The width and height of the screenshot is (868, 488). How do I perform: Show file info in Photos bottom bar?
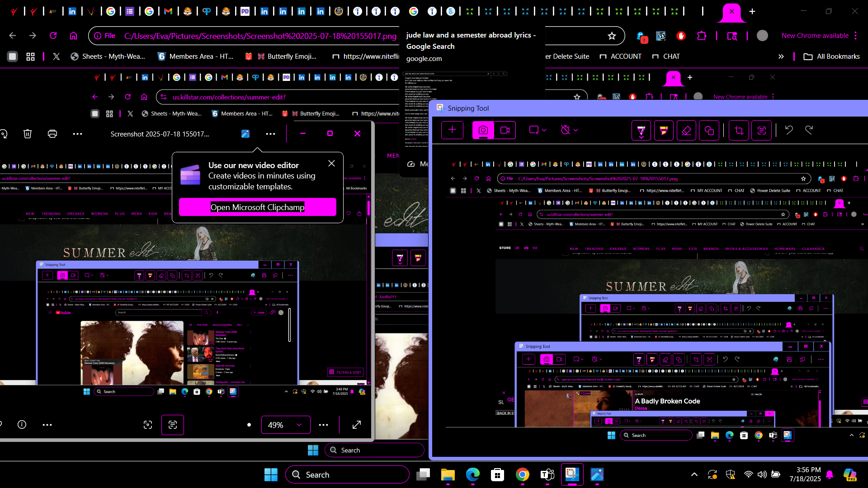tap(22, 425)
